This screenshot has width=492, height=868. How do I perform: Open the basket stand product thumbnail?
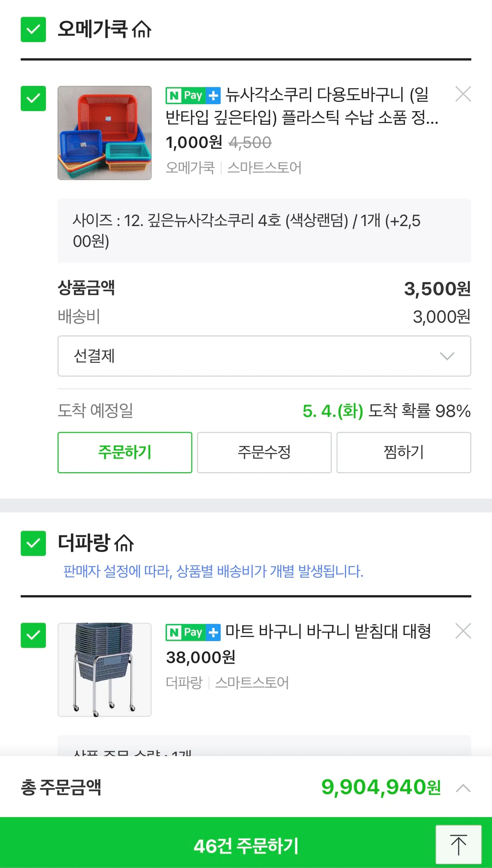click(105, 669)
